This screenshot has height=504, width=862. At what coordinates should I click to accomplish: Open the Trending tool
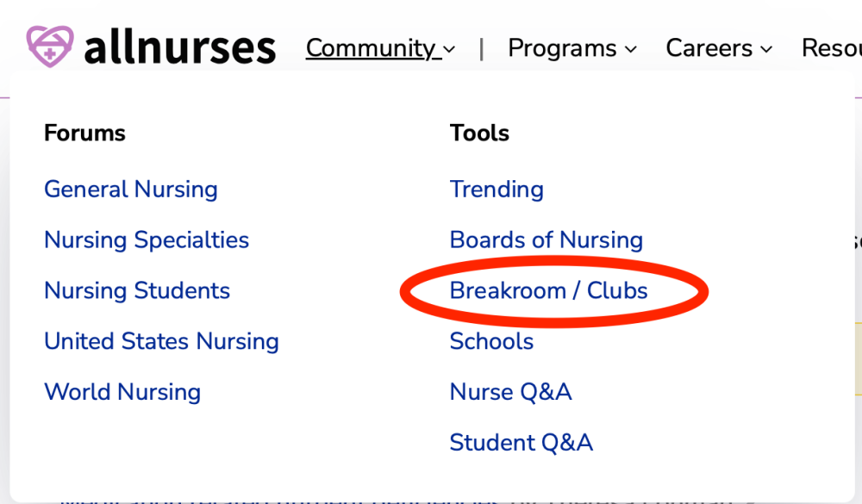click(x=497, y=190)
